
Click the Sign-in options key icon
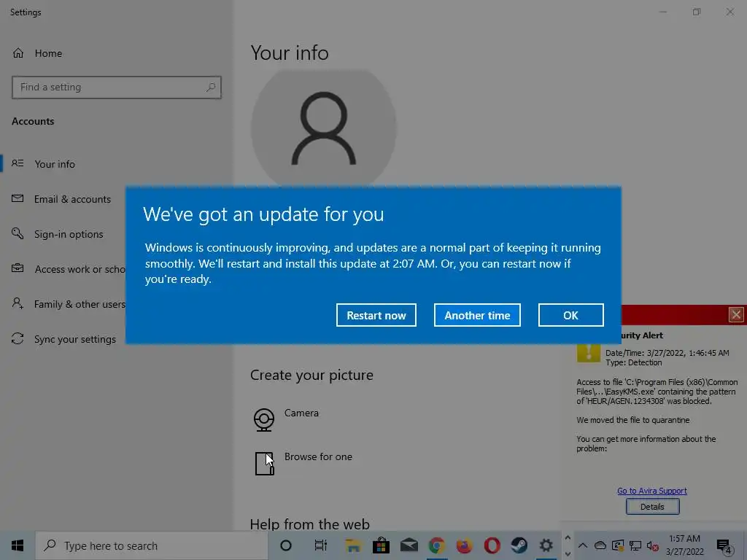18,233
